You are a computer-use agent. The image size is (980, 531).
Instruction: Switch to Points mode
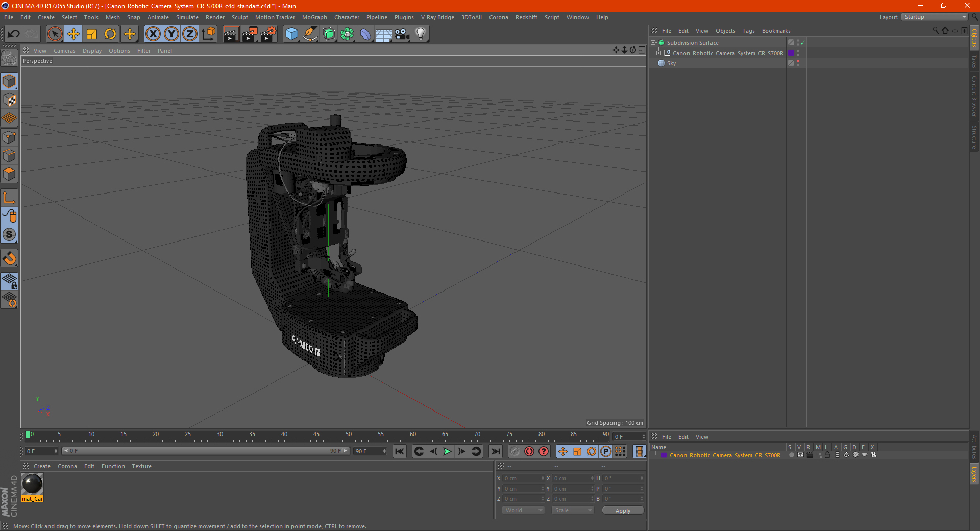tap(9, 137)
